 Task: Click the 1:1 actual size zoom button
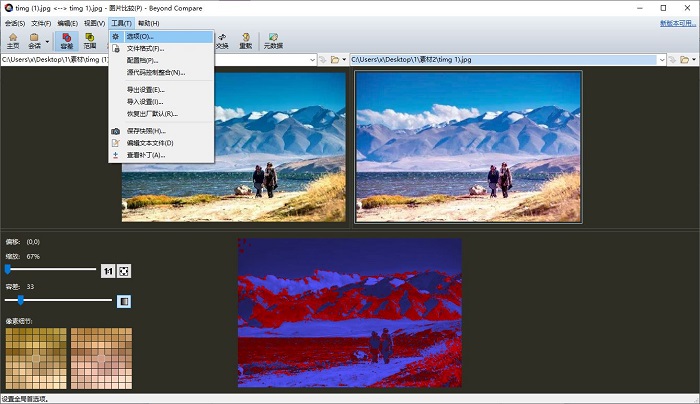pyautogui.click(x=108, y=270)
